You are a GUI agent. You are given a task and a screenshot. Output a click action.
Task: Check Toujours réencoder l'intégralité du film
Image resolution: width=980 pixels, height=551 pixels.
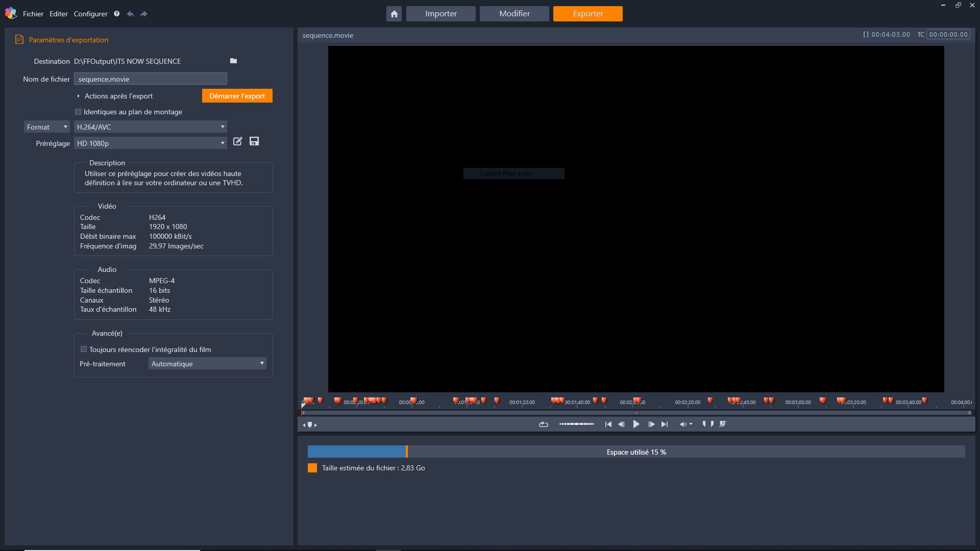[84, 349]
